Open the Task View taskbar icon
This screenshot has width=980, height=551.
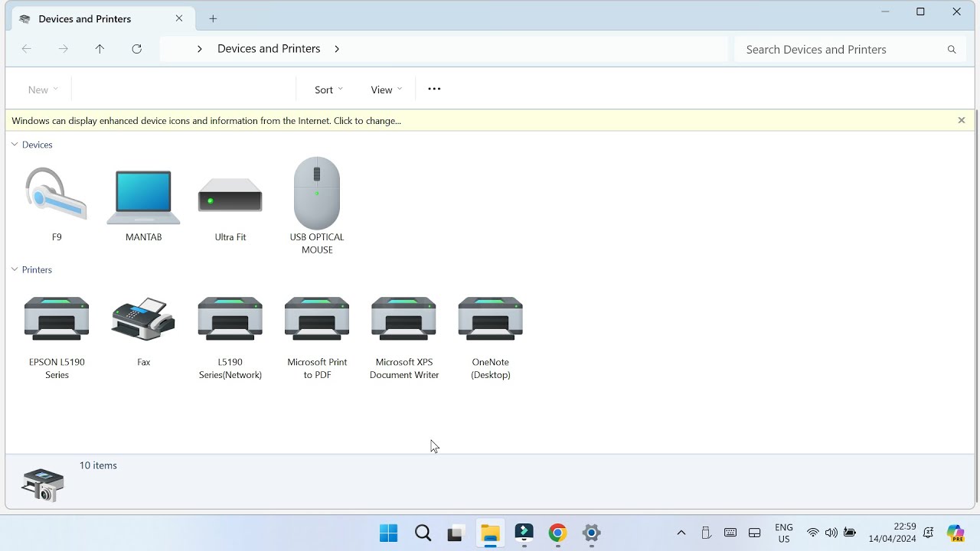click(x=456, y=533)
